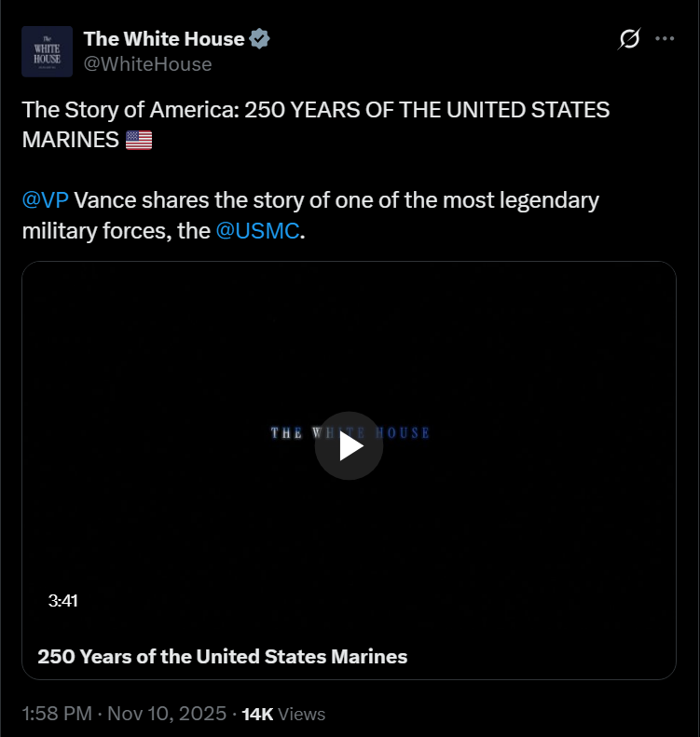Click the @WhiteHouse handle
The width and height of the screenshot is (700, 737).
(147, 64)
